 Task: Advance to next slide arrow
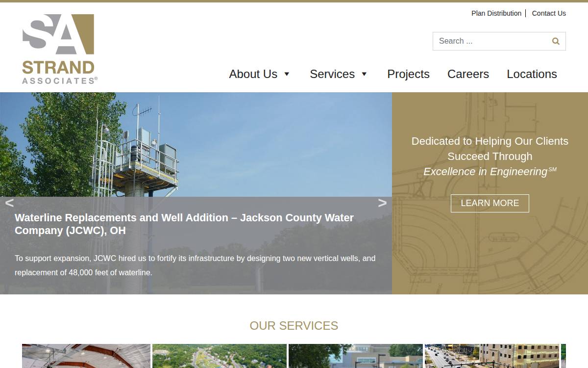(382, 203)
